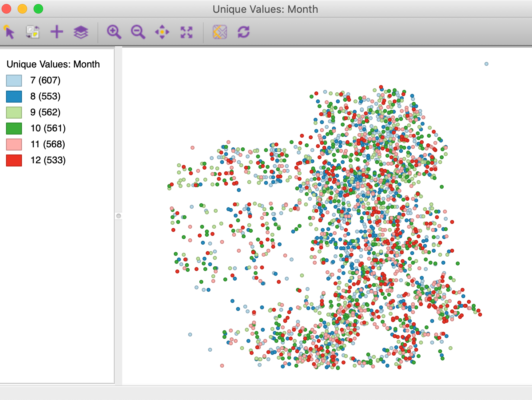Click the add layer plus icon

(57, 32)
